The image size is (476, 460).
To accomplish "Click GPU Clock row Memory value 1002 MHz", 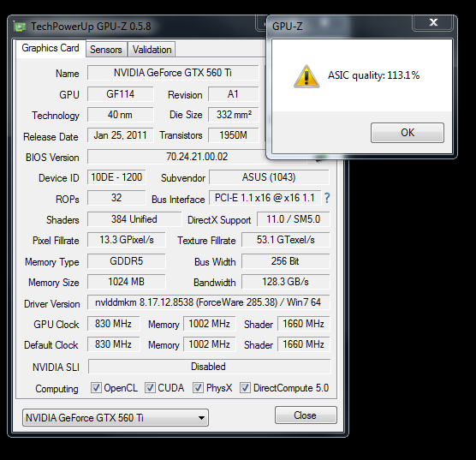I will (x=209, y=324).
